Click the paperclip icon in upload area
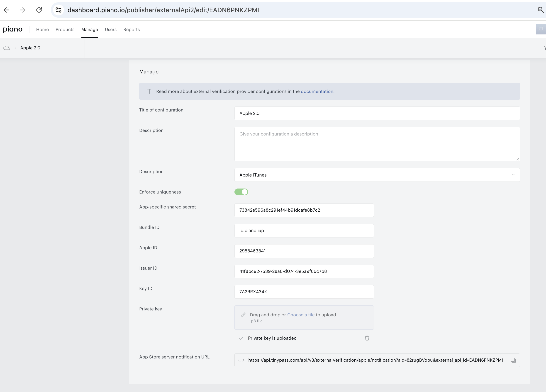The width and height of the screenshot is (546, 392). (243, 315)
